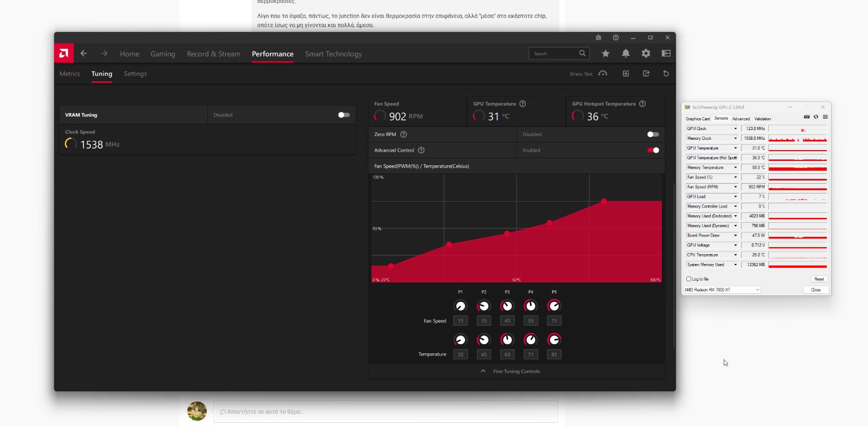Open the CPU Temperature sensor dropdown

tap(736, 255)
